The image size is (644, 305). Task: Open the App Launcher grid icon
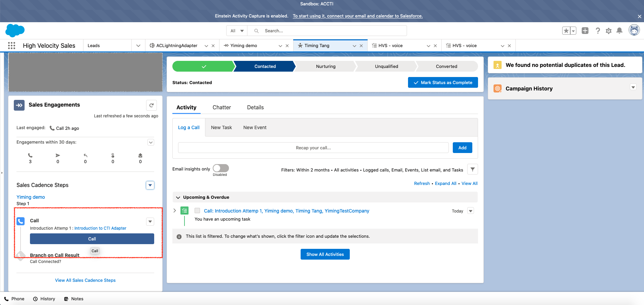[x=11, y=45]
